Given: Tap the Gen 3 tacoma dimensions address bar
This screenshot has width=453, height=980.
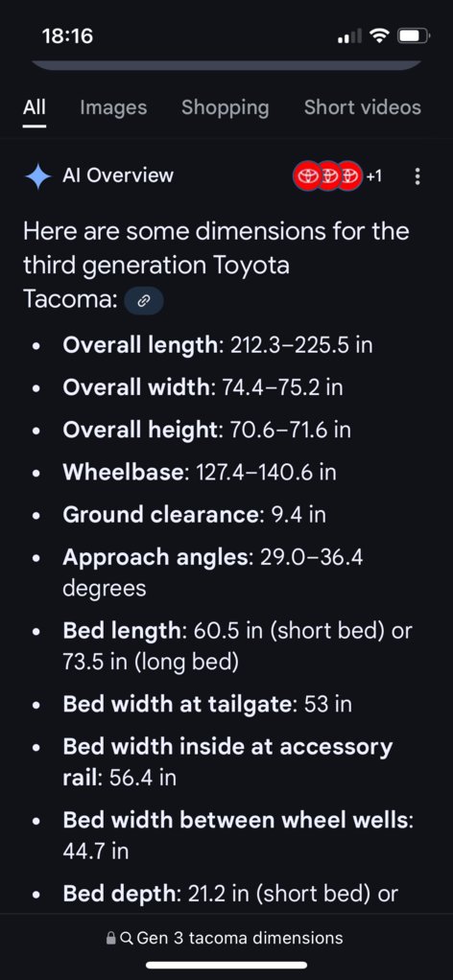Looking at the screenshot, I should click(226, 938).
